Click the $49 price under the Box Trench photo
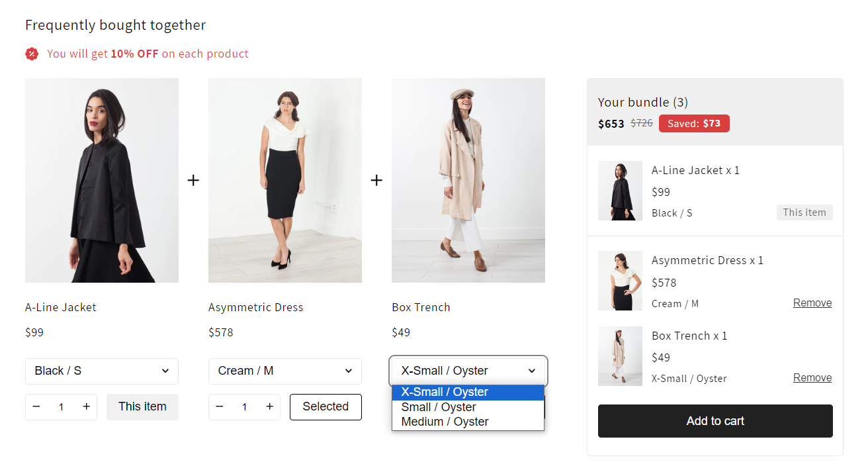 click(x=401, y=332)
